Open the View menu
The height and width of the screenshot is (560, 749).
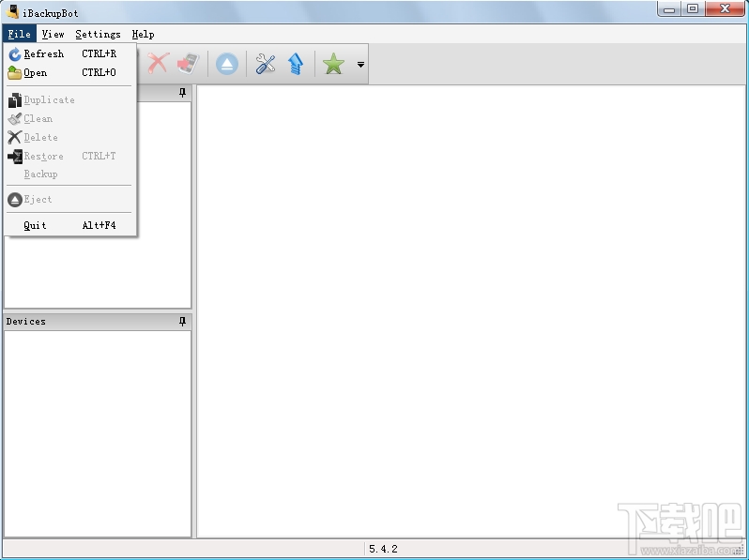(x=53, y=34)
